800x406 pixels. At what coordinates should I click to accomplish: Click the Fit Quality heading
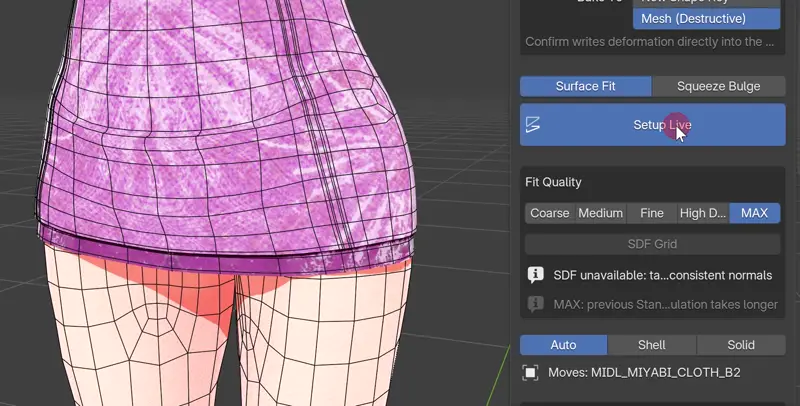(553, 182)
